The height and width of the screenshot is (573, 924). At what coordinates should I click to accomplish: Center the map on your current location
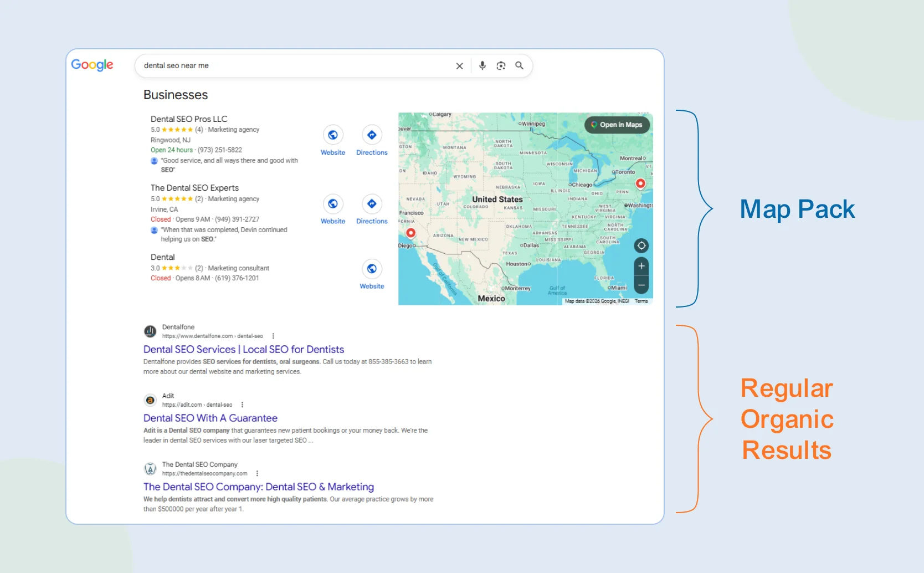pos(641,245)
